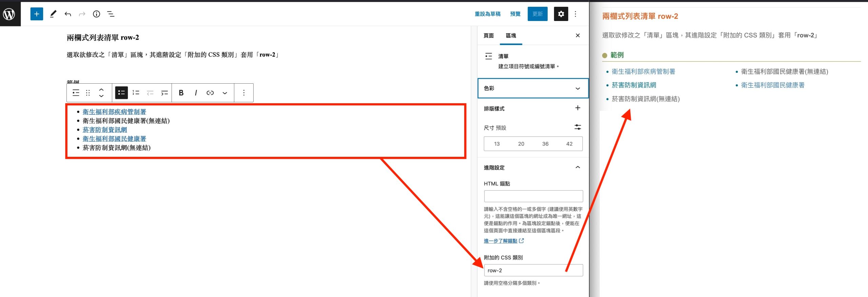
Task: Open the editor options three-dot menu
Action: coord(575,14)
